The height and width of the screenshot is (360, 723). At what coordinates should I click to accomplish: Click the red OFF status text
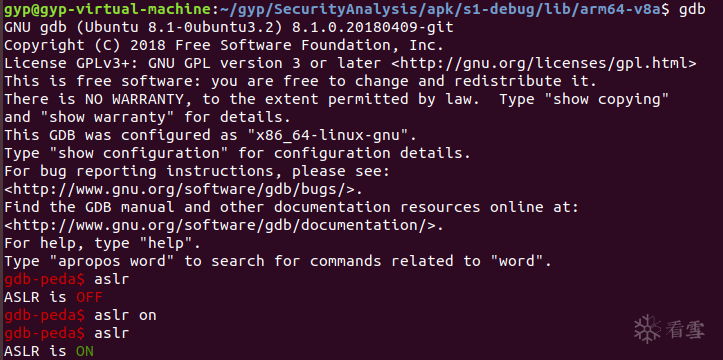click(x=89, y=297)
